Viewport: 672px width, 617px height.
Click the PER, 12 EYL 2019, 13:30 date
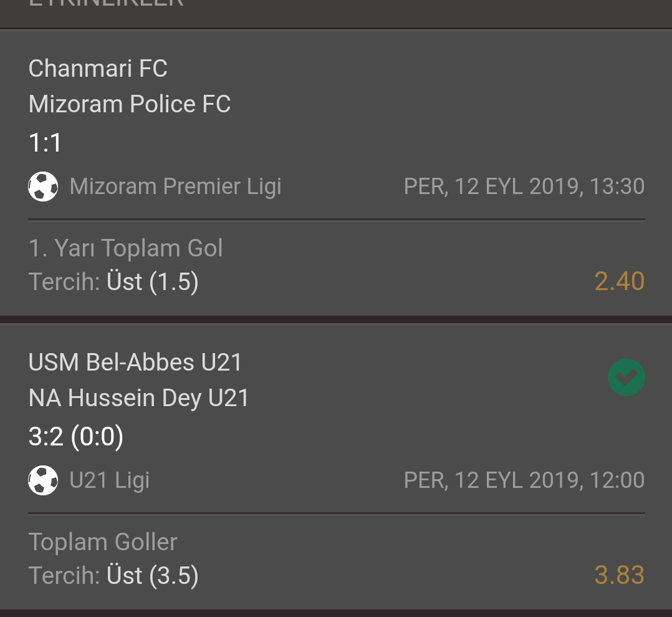tap(524, 187)
